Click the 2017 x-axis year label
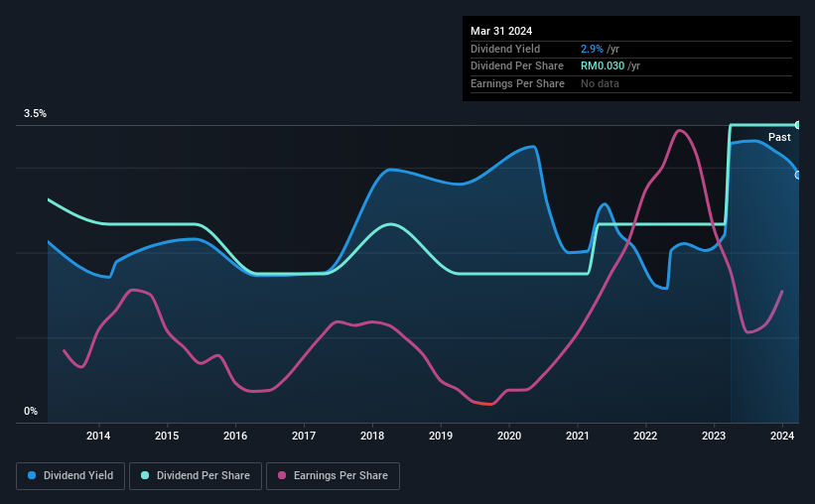Image resolution: width=815 pixels, height=504 pixels. (304, 436)
